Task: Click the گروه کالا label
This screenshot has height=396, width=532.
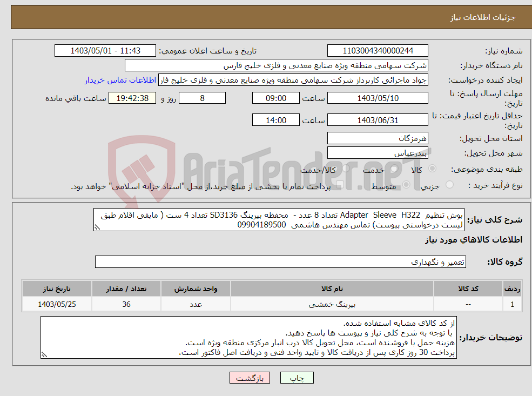Action: pos(505,262)
